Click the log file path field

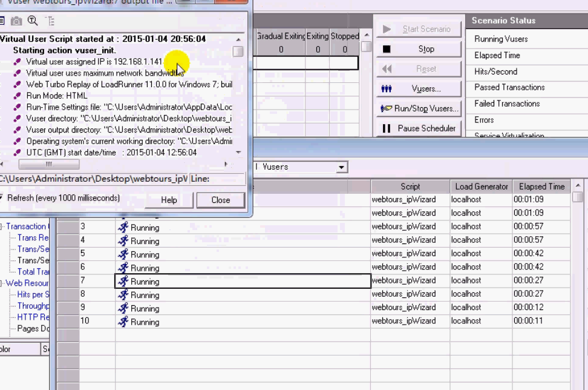click(94, 179)
